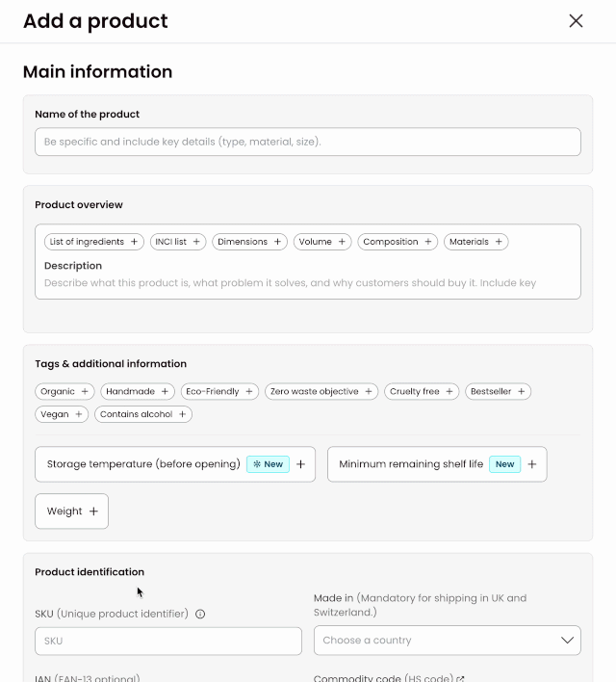Image resolution: width=616 pixels, height=682 pixels.
Task: Close the Add a product dialog
Action: coord(576,21)
